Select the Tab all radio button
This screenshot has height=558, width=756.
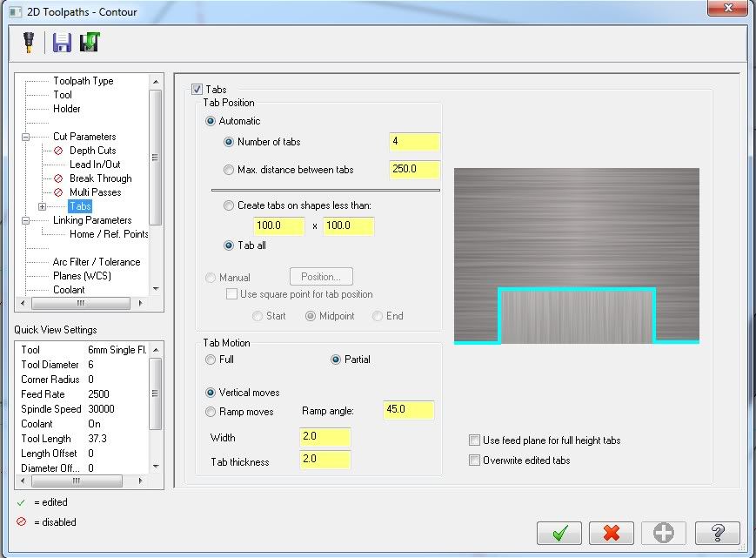(x=229, y=245)
